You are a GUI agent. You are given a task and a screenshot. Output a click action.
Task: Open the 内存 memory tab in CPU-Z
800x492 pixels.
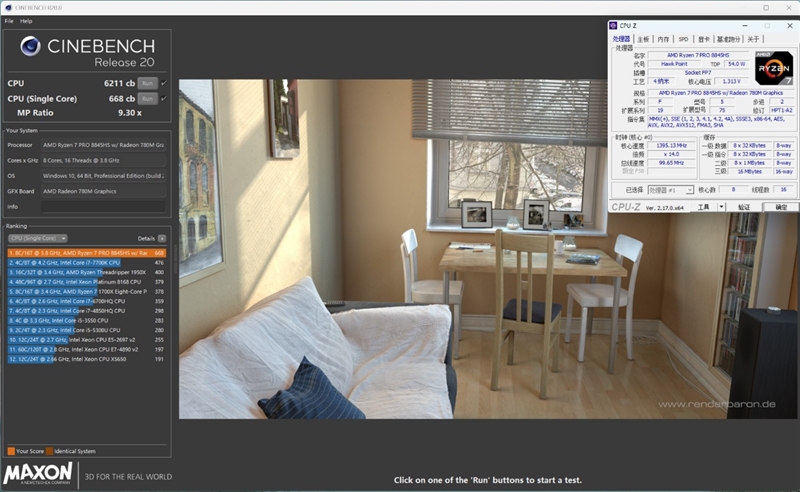[x=663, y=39]
